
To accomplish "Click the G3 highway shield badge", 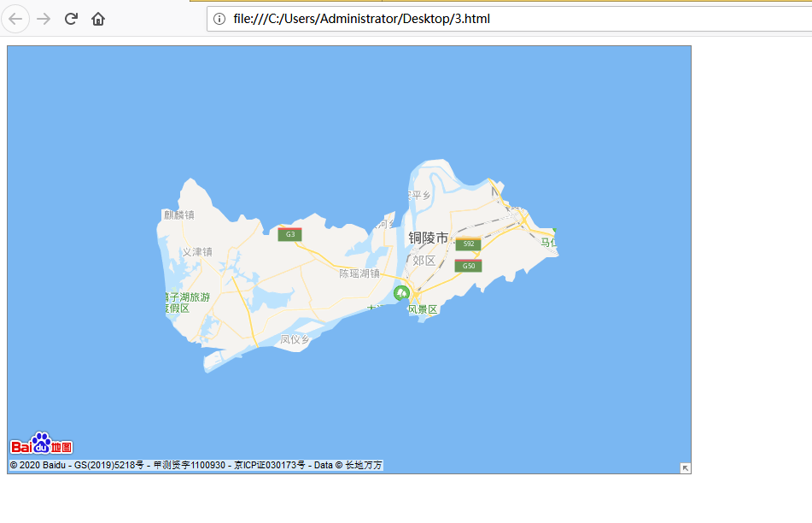I will click(289, 233).
